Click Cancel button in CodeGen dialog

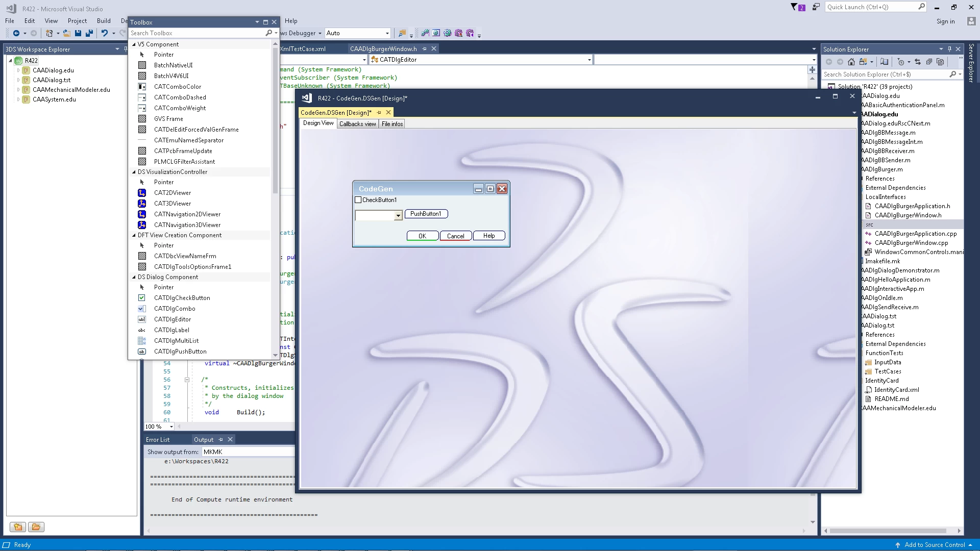(455, 236)
